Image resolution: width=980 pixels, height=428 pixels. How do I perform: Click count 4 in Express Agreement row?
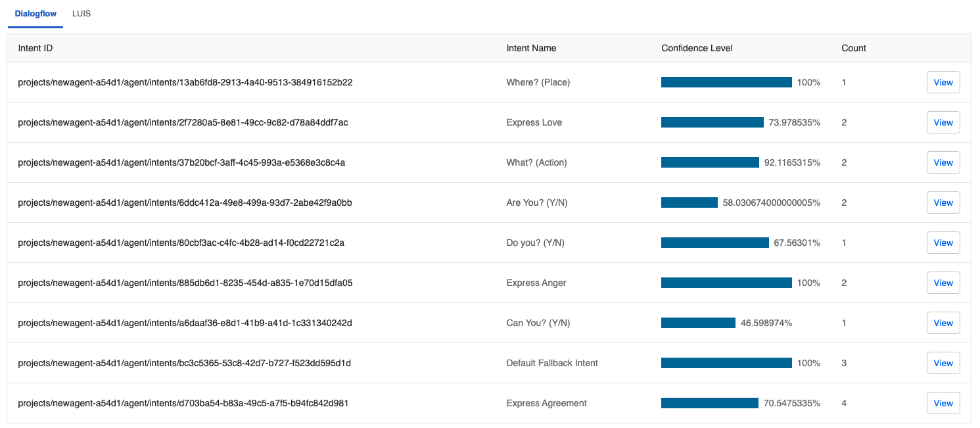point(844,403)
